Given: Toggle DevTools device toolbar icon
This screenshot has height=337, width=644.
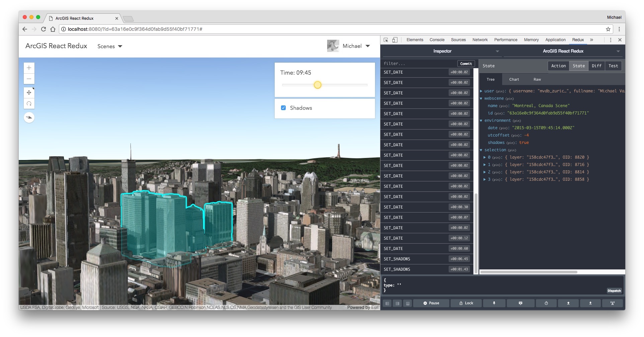Looking at the screenshot, I should click(395, 40).
